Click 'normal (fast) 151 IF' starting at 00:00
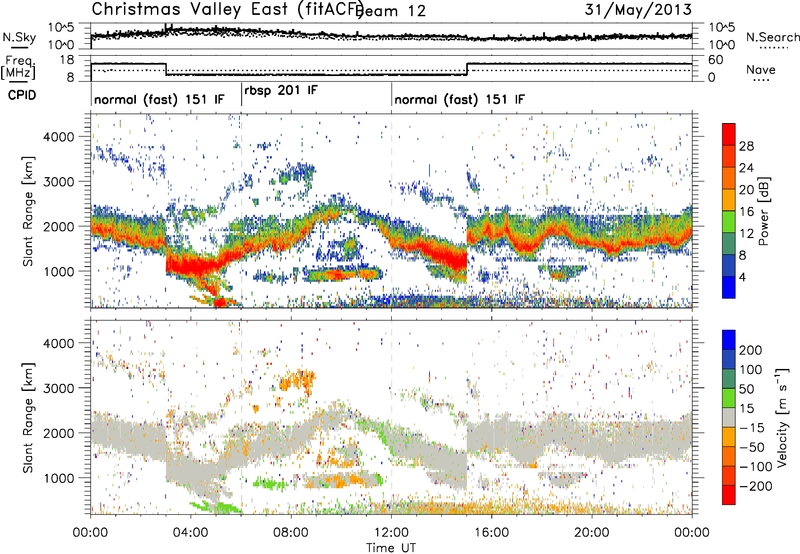 click(x=159, y=99)
